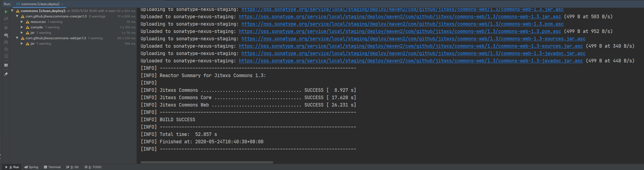Click the Exit icon in run toolbar

click(6, 56)
